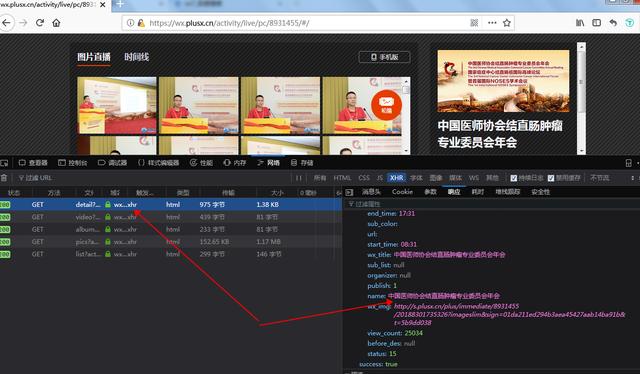
Task: Open first speaker photo thumbnail
Action: point(117,105)
